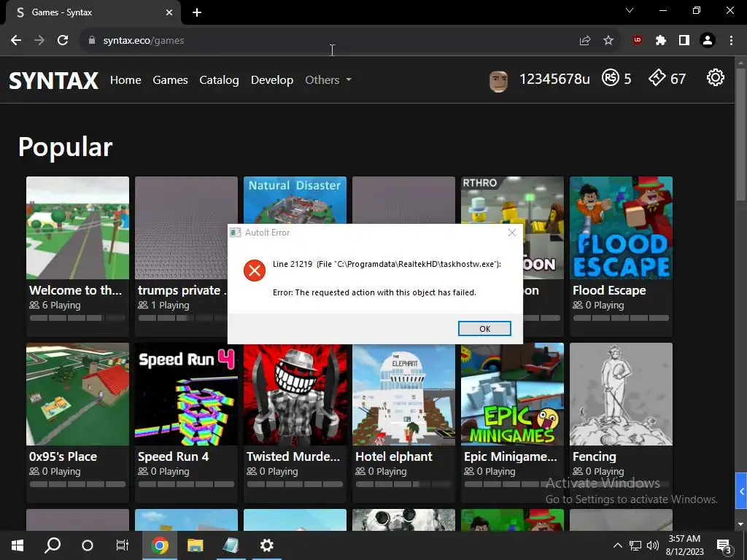Screen dimensions: 747x560
Task: Close the Games - Syntax tab
Action: pos(169,12)
